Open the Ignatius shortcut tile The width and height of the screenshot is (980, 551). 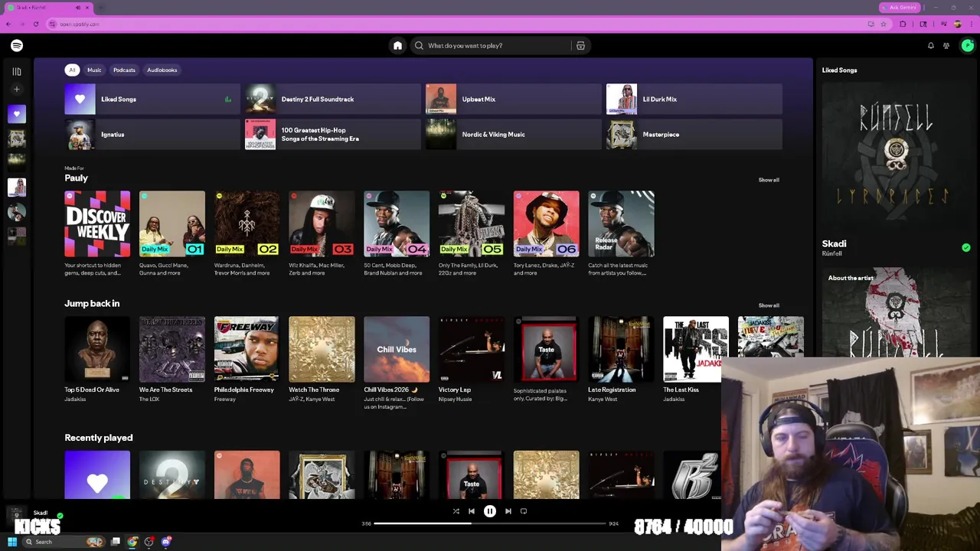152,135
